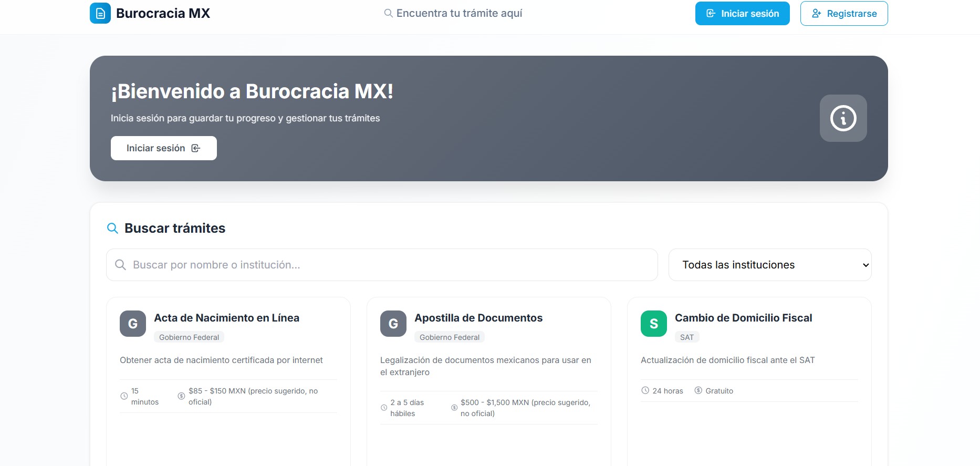Screen dimensions: 980x466
Task: Open the Todas las instituciones dropdown
Action: point(770,265)
